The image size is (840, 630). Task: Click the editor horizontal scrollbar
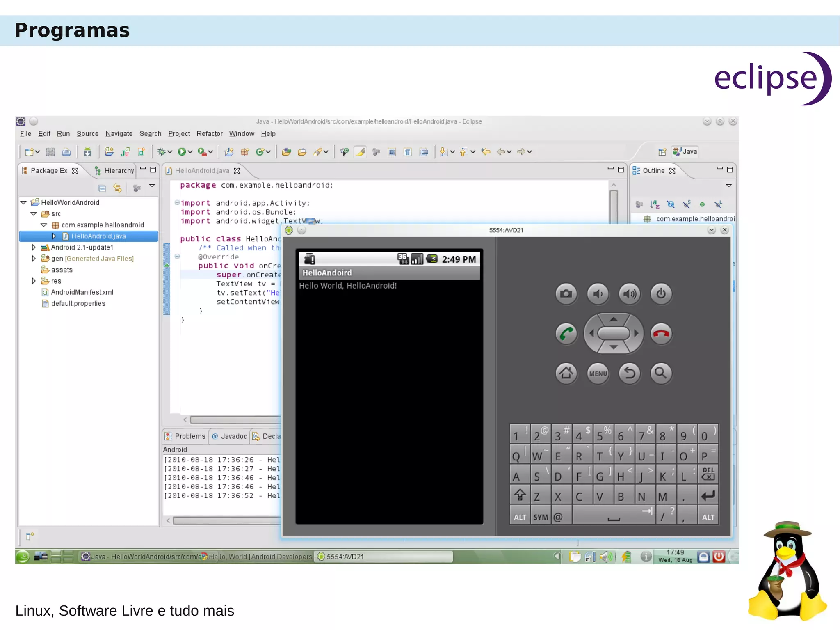tap(235, 420)
